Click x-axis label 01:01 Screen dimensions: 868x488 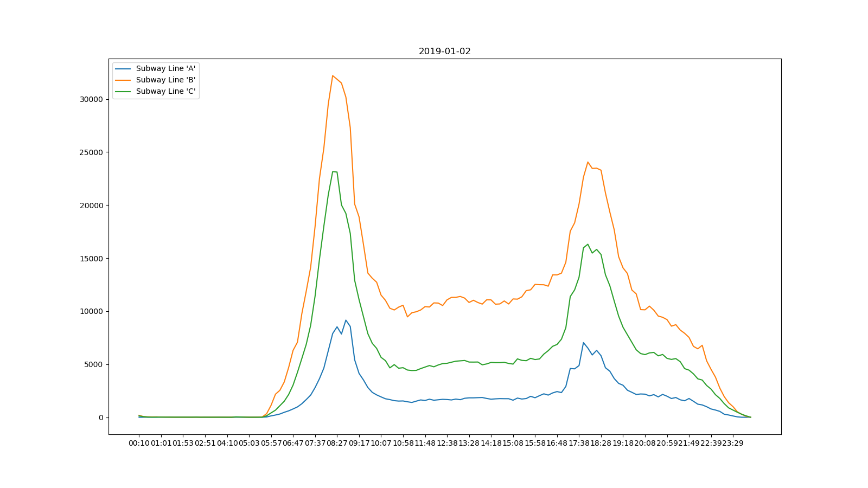(161, 443)
